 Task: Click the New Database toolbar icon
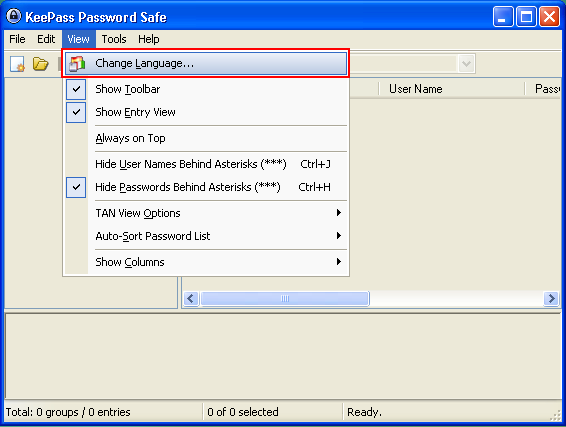[x=17, y=64]
